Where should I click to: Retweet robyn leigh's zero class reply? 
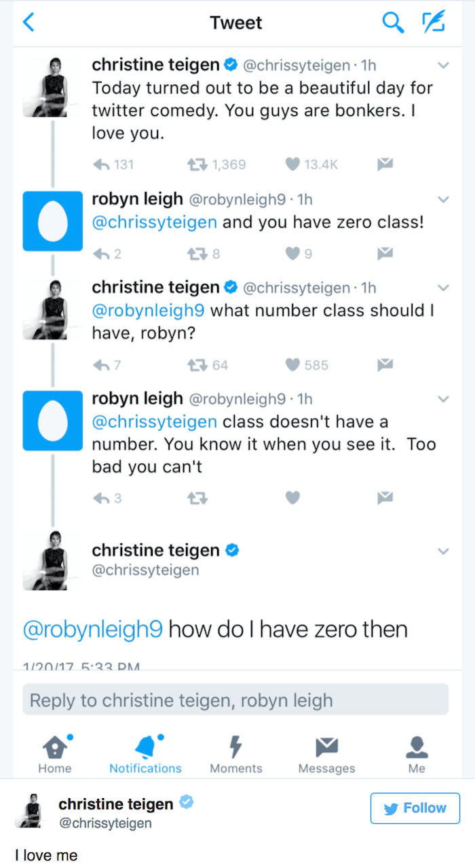coord(197,254)
